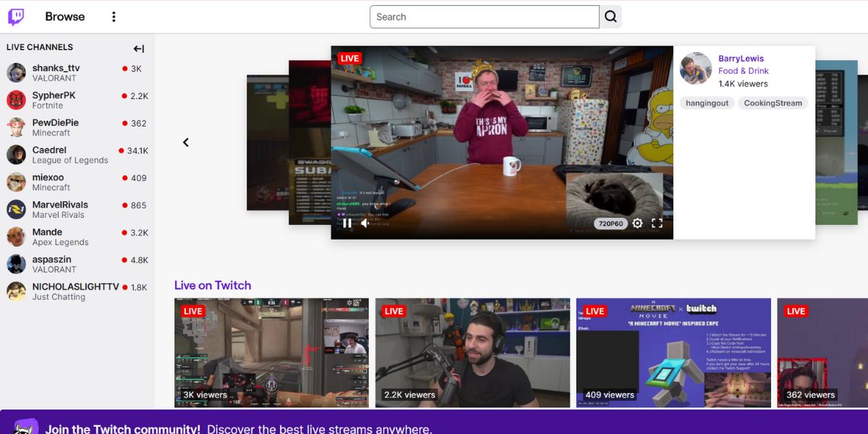Select the aspaszin channel avatar
Image resolution: width=868 pixels, height=434 pixels.
[x=16, y=263]
